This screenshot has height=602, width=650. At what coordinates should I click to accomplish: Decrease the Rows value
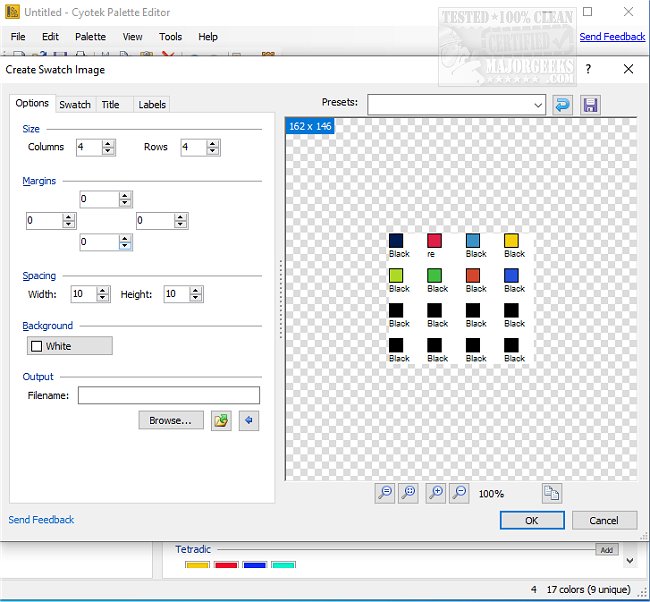(213, 151)
